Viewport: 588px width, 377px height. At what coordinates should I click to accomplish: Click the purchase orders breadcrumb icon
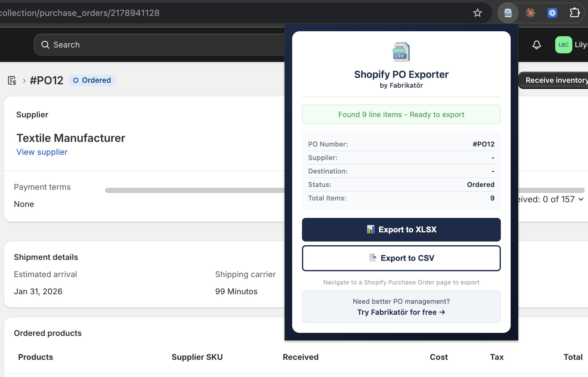12,81
